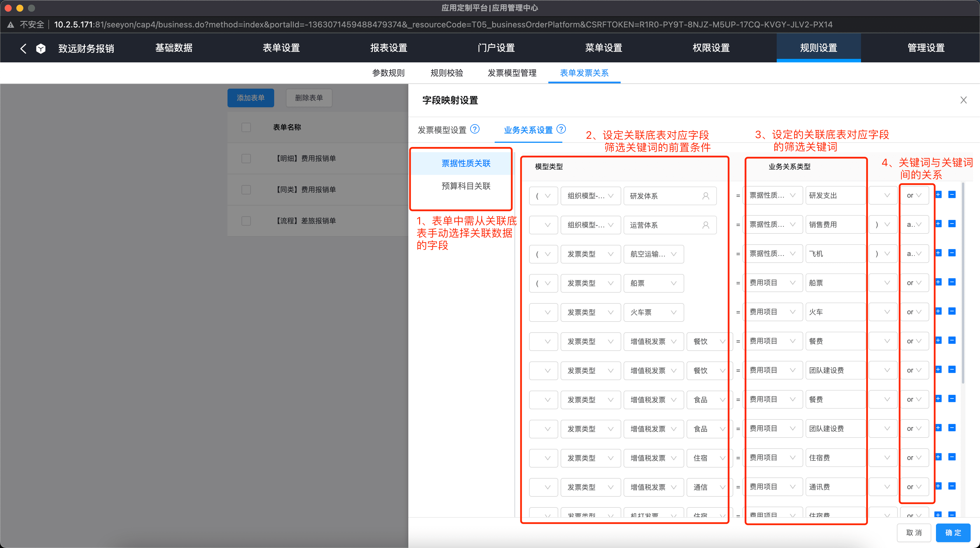The width and height of the screenshot is (980, 548).
Task: Click the browser URL address text
Action: tap(443, 25)
